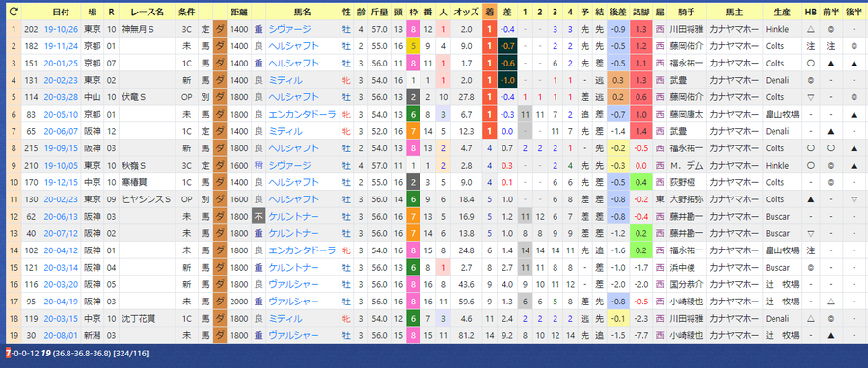The image size is (868, 368).
Task: Click the dark green -1.0 margin cell
Action: click(x=507, y=81)
